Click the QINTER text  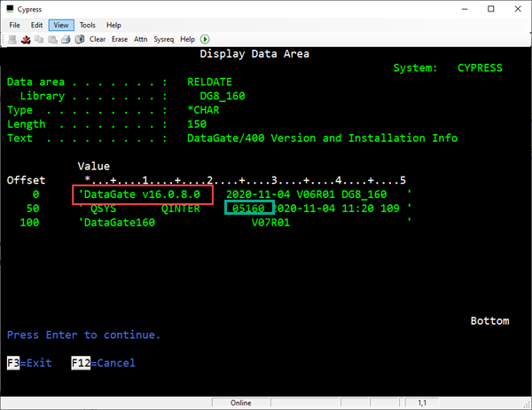click(x=181, y=209)
